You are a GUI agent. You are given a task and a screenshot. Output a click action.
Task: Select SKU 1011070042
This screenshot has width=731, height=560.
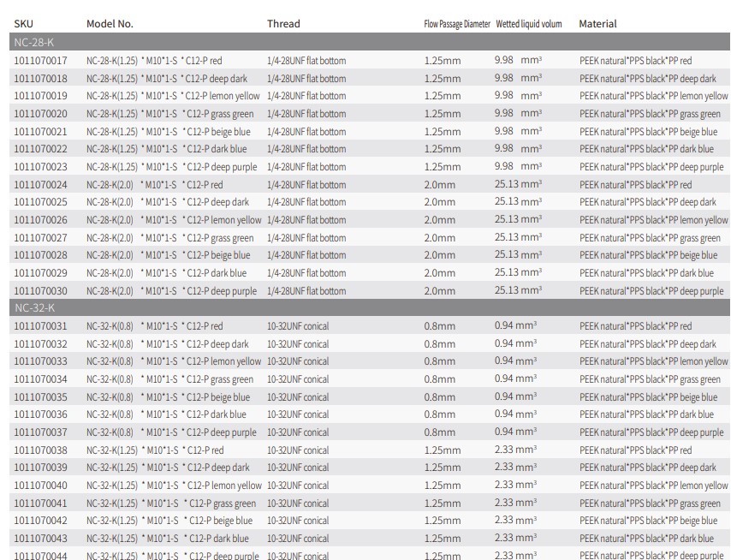[40, 521]
